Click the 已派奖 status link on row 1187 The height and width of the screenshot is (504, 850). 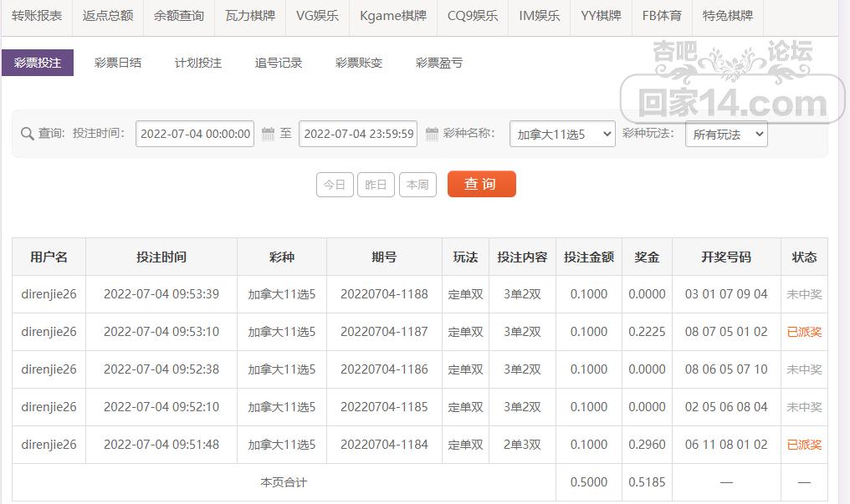[804, 332]
